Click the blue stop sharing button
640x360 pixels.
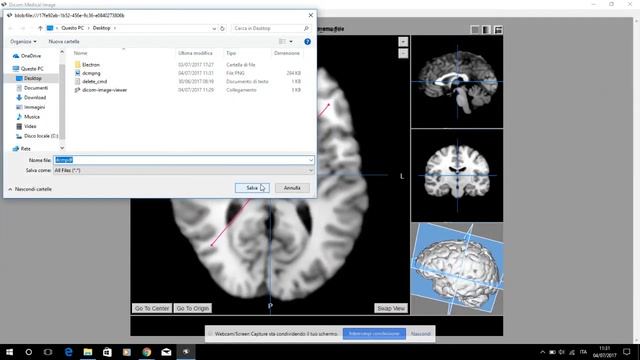coord(374,333)
